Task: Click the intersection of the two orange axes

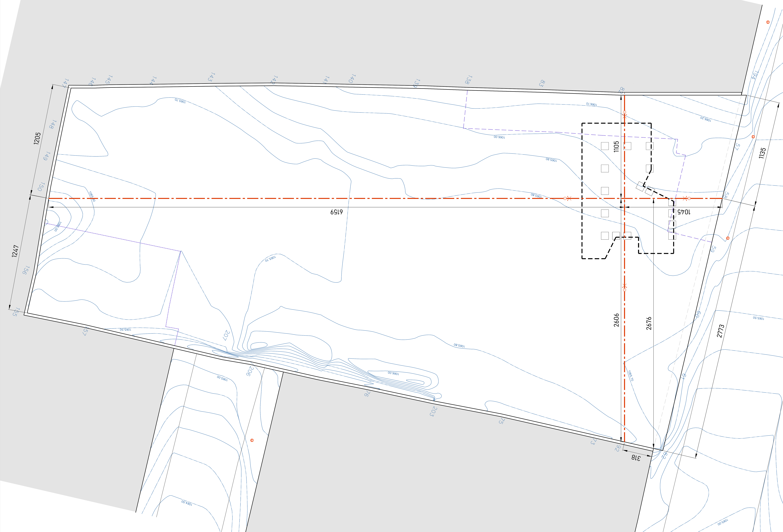Action: [624, 198]
